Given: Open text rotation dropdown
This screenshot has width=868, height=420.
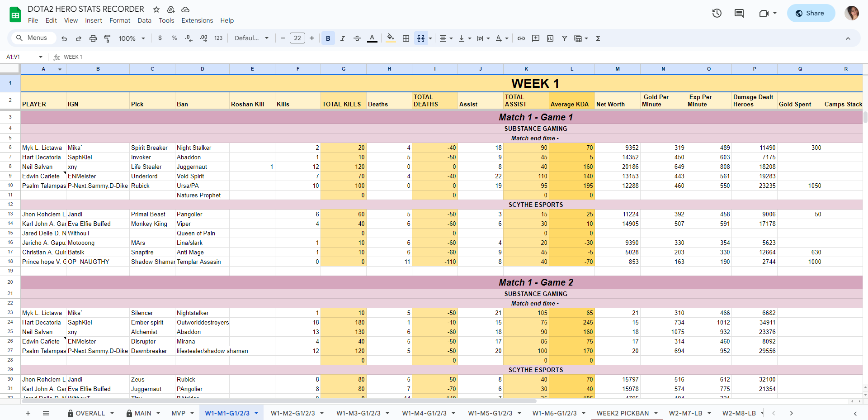Looking at the screenshot, I should click(x=501, y=38).
